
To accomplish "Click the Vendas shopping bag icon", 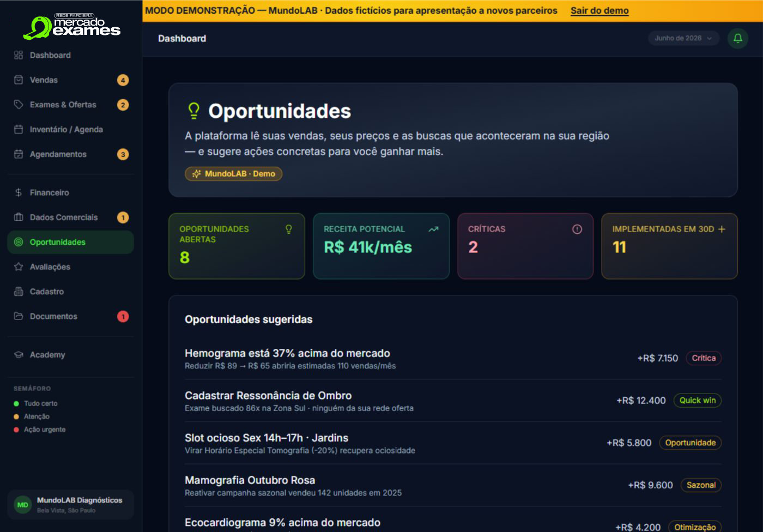I will tap(19, 80).
